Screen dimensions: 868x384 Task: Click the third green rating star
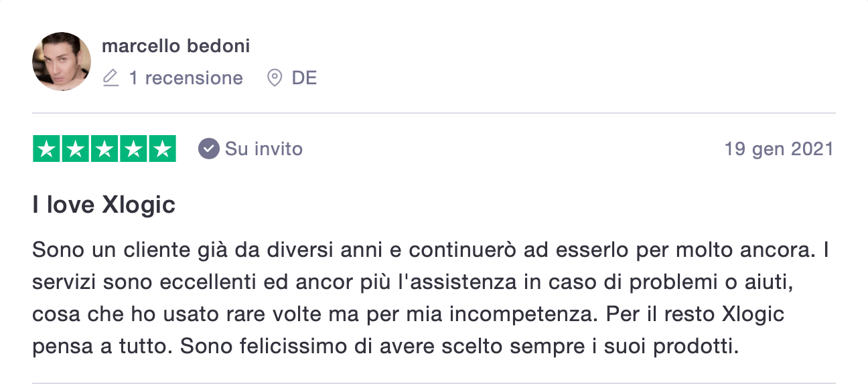(104, 149)
